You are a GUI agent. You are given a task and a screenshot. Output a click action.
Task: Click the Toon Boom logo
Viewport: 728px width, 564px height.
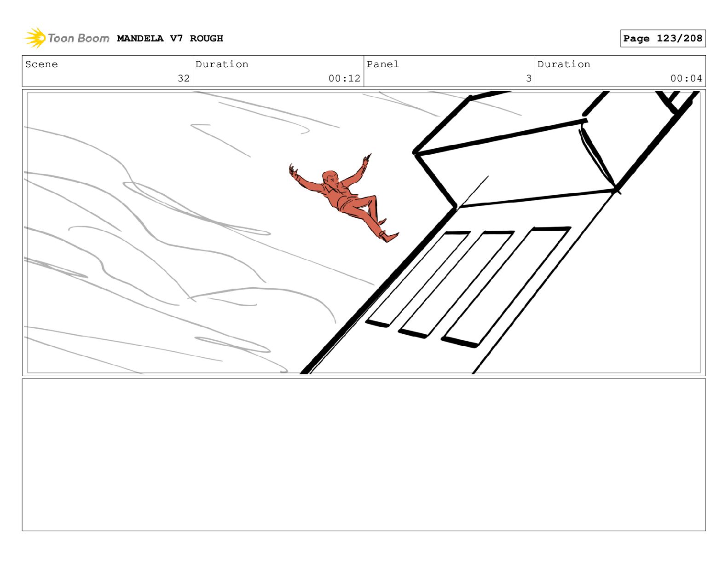[67, 38]
